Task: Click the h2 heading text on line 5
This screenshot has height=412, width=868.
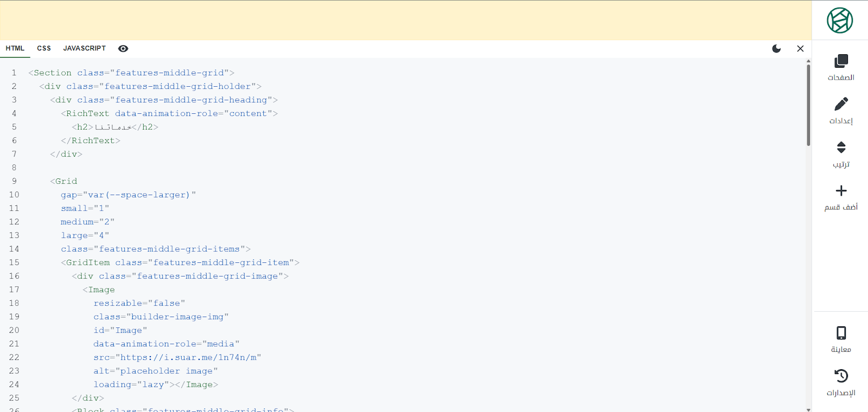Action: click(x=113, y=127)
